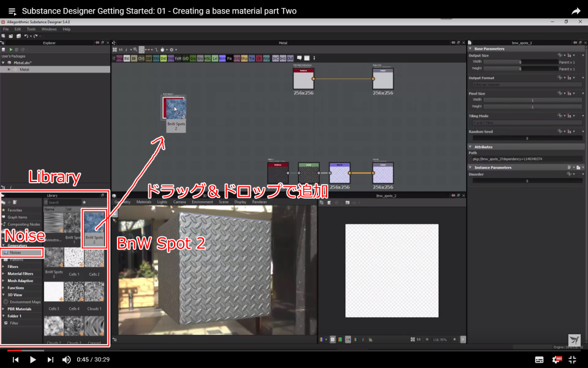Click the YouTube share arrow icon
588x368 pixels.
(x=576, y=11)
